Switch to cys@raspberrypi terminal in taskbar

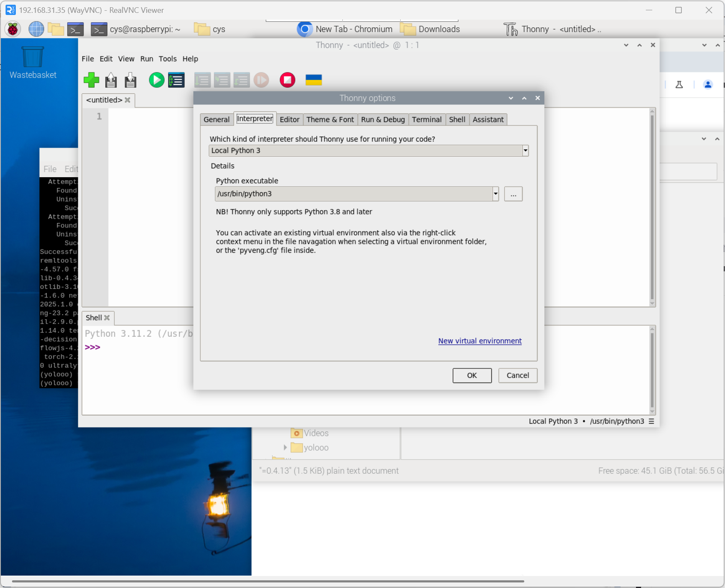pos(136,29)
